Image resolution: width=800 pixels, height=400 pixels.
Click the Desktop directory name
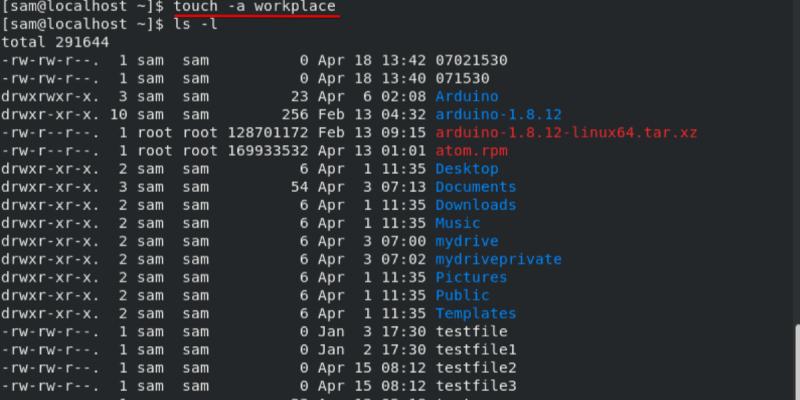click(466, 169)
